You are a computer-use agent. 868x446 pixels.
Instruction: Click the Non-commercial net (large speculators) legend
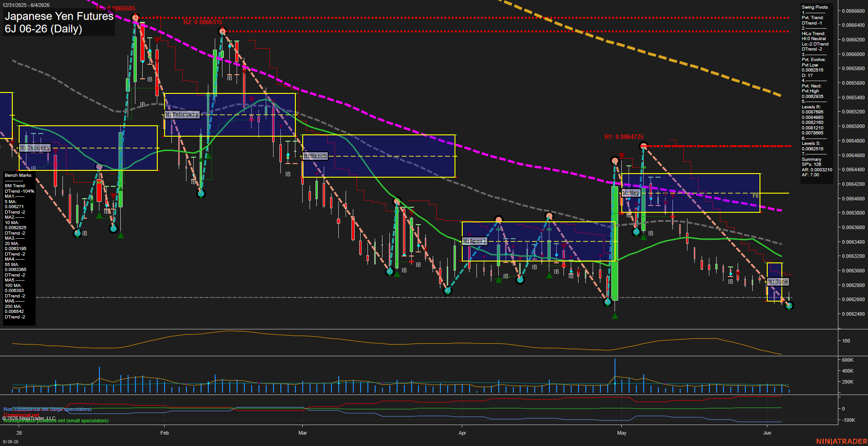47,409
